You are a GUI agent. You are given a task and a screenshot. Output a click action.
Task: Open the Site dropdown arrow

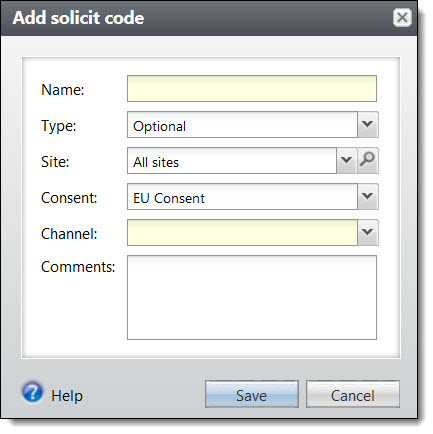pyautogui.click(x=347, y=160)
